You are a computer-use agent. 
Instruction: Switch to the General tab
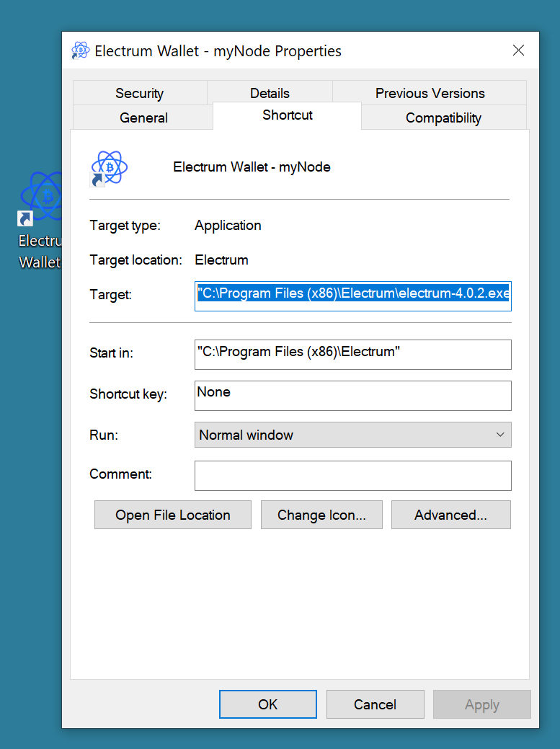[x=143, y=118]
